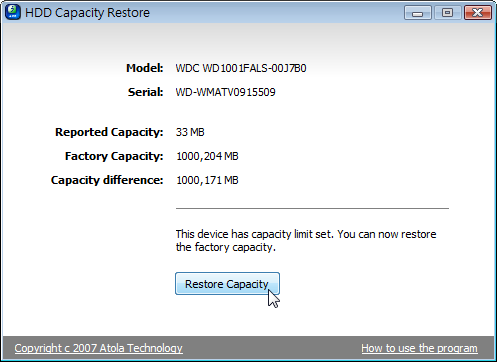Maximize the HDD Capacity Restore window
This screenshot has width=497, height=362.
[x=447, y=13]
